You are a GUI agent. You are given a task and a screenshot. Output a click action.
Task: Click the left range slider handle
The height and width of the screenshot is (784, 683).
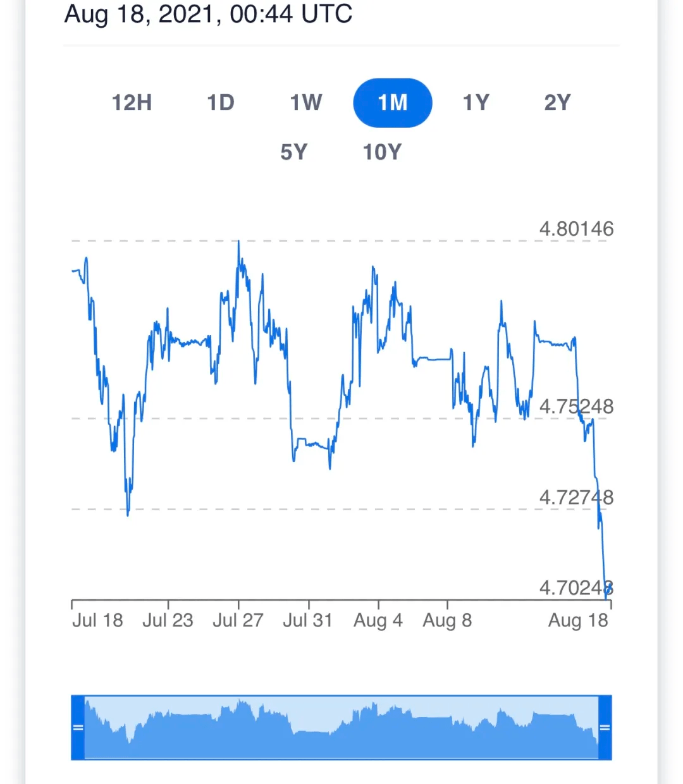[78, 727]
